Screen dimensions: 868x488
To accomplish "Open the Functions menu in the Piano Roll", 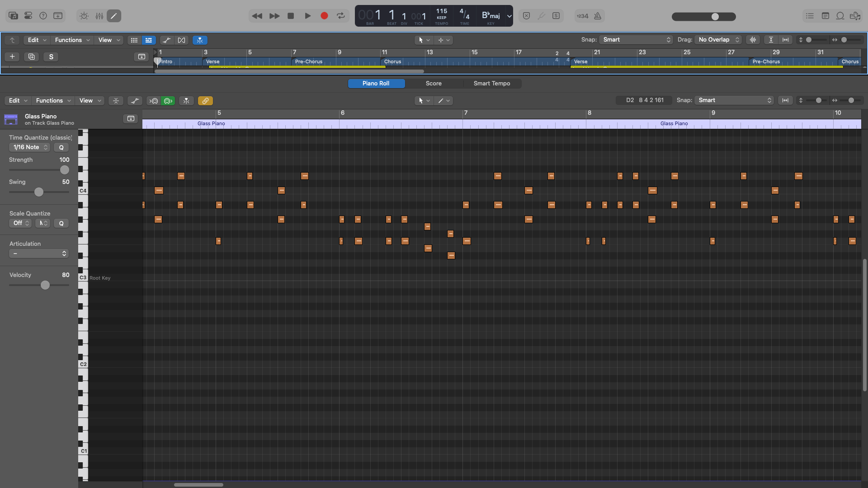I will point(52,100).
